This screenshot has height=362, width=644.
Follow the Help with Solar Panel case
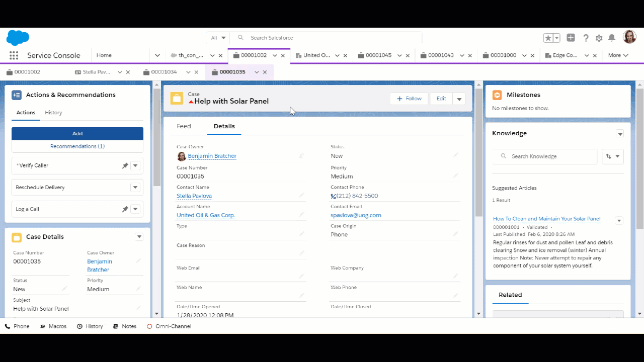(x=409, y=99)
